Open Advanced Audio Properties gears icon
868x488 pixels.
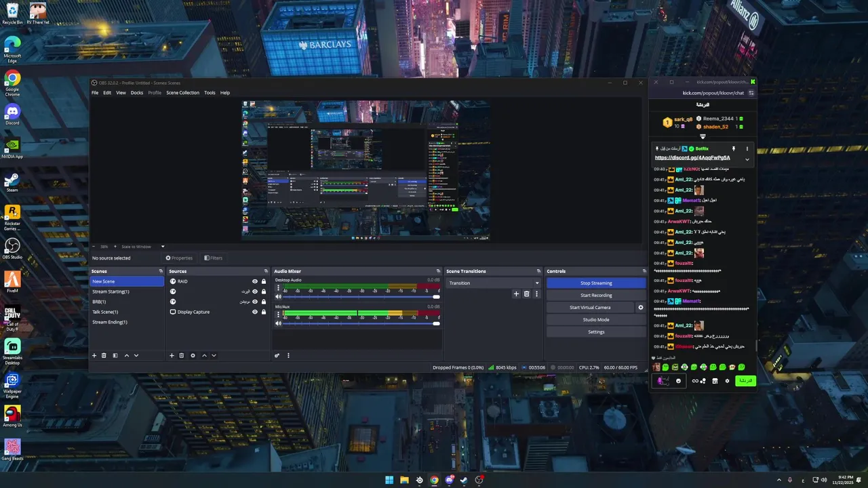[277, 355]
